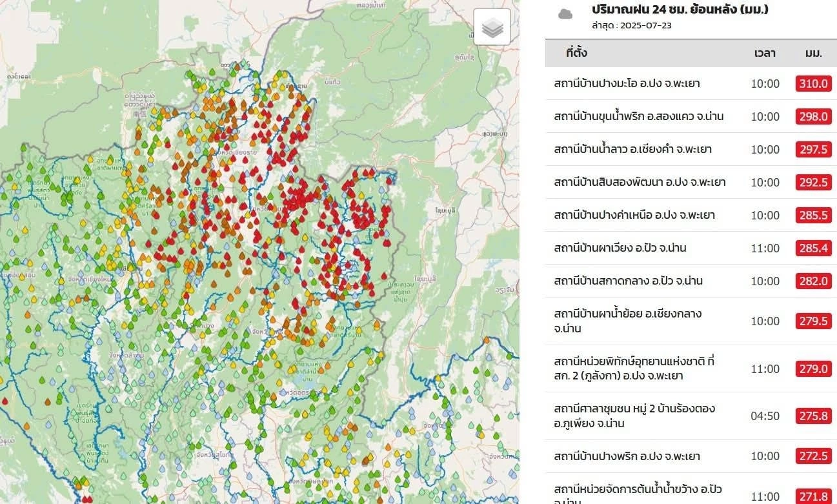This screenshot has width=837, height=504.
Task: Select station บ้านสิบสองพัฒนา อ.ปง
Action: [640, 182]
